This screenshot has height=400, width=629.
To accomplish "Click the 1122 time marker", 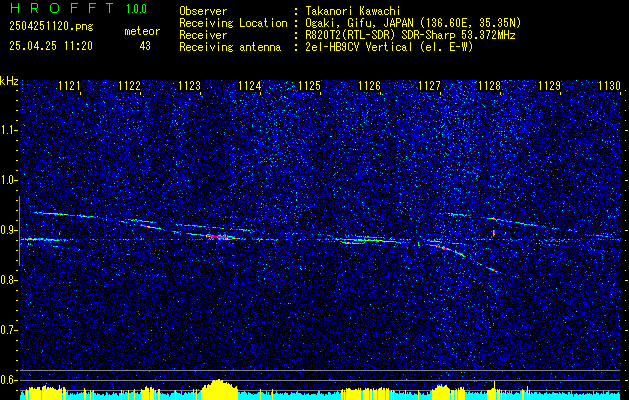I will click(130, 86).
